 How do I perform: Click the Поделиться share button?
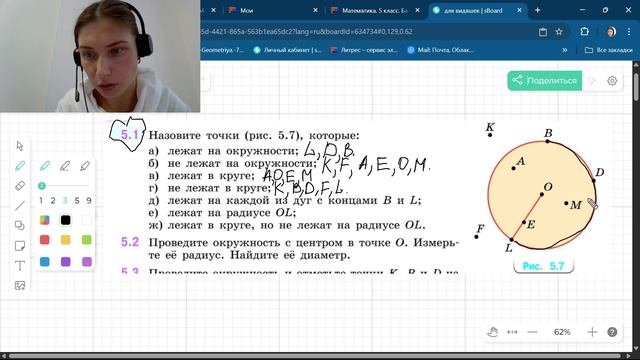tap(544, 80)
